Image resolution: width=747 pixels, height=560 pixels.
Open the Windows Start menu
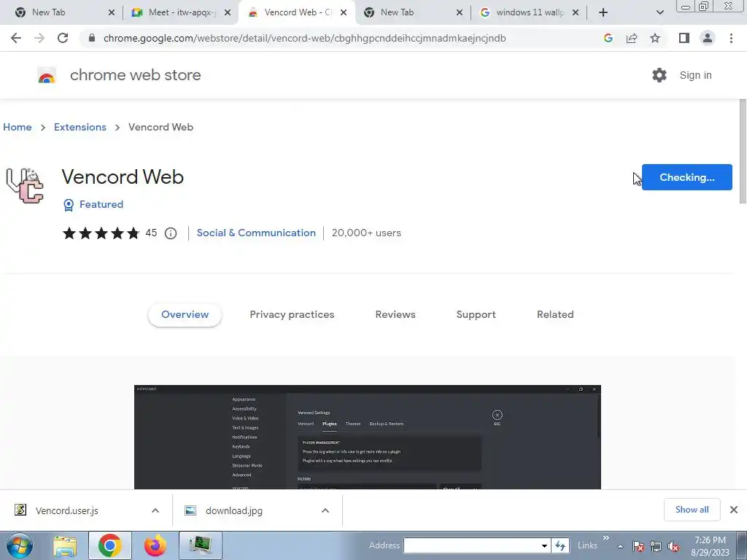click(20, 545)
